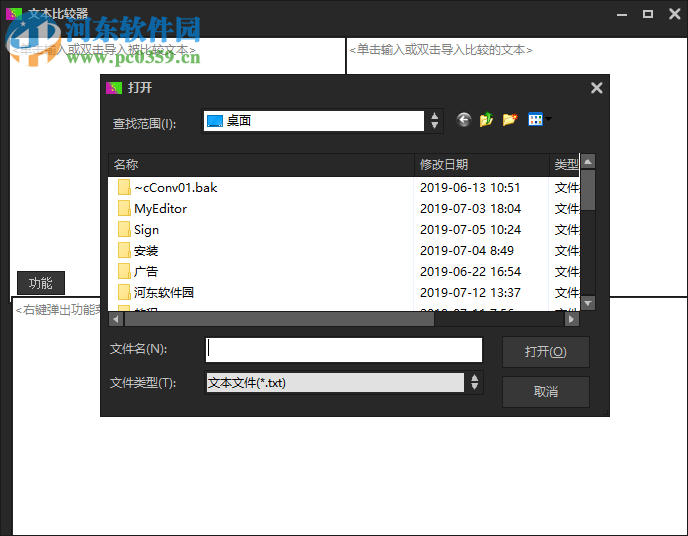Select date 2019-07-05 10:24
688x536 pixels.
[x=470, y=230]
